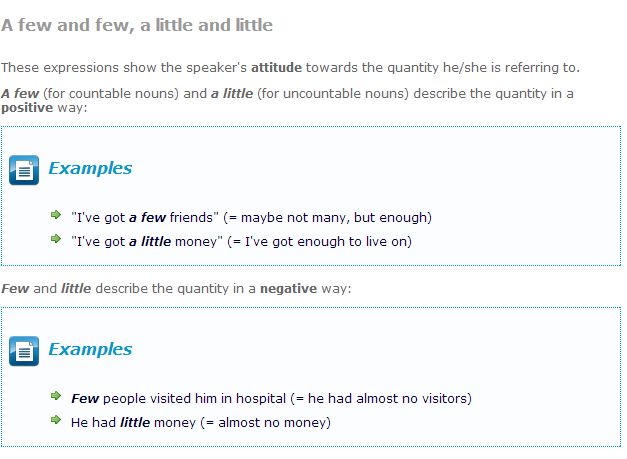Click the green arrow before "Few people visited him"
The image size is (627, 459).
(56, 397)
